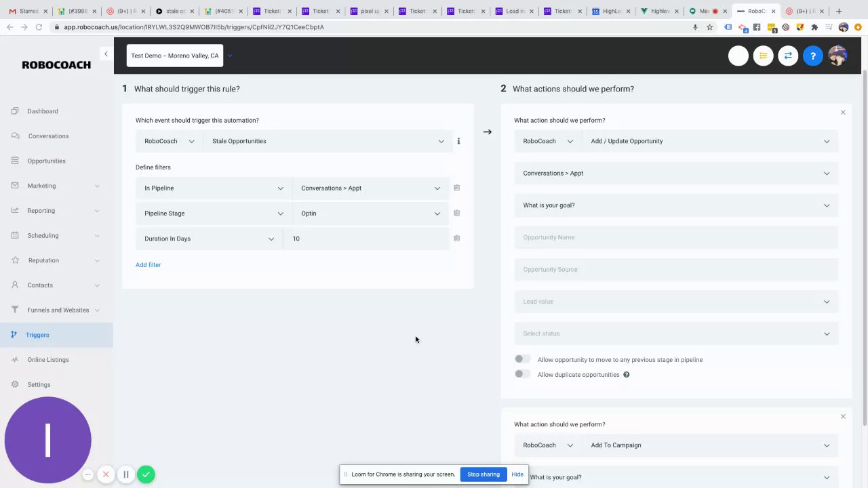
Task: Open the Optin stage value dropdown
Action: pos(370,213)
